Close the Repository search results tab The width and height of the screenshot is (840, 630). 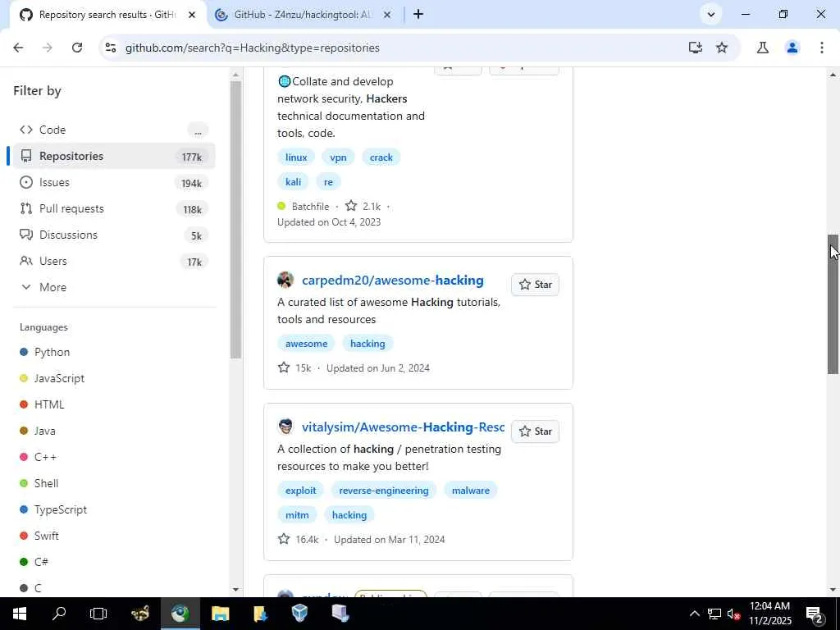192,15
